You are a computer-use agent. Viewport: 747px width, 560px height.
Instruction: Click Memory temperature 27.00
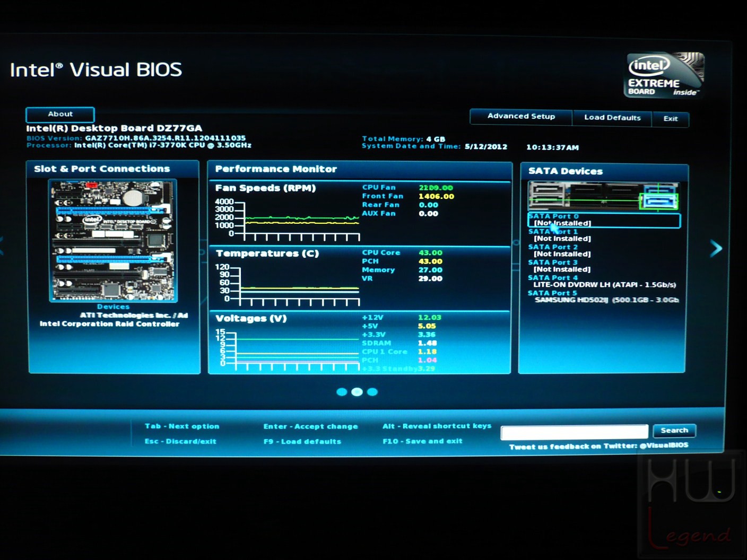(430, 270)
